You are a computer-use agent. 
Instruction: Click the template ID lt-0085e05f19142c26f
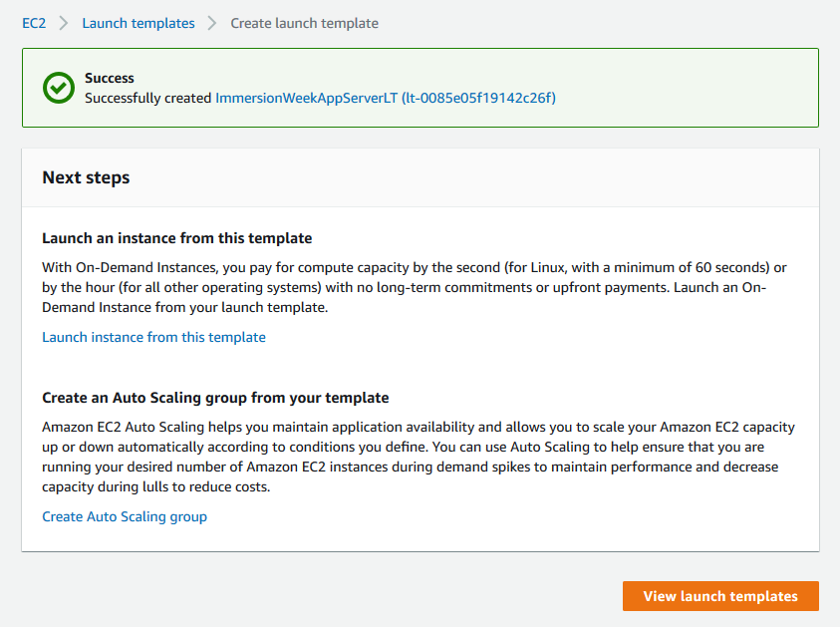pyautogui.click(x=479, y=98)
